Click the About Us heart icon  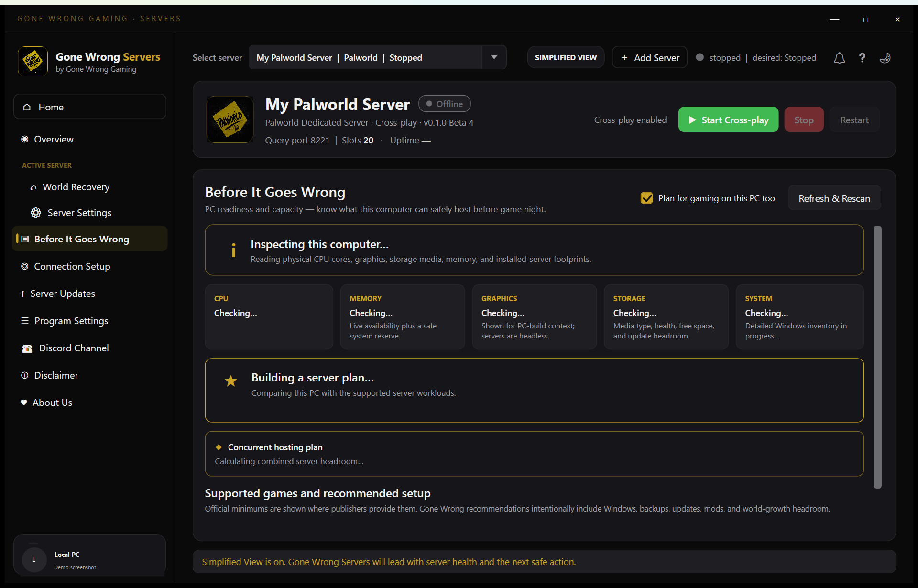pos(24,403)
